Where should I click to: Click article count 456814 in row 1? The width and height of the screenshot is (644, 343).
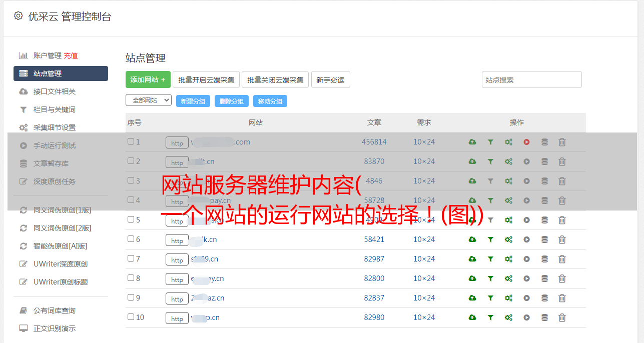click(374, 142)
